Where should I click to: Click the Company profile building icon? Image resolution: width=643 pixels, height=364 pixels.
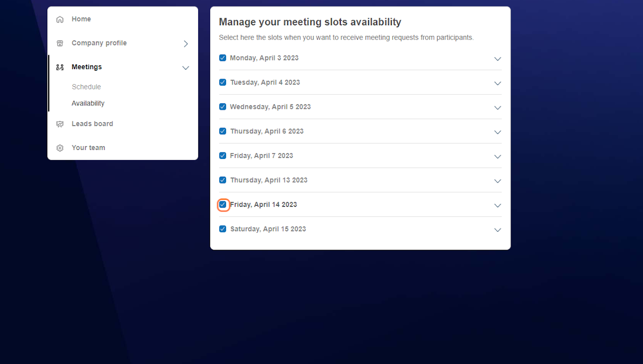pyautogui.click(x=59, y=43)
